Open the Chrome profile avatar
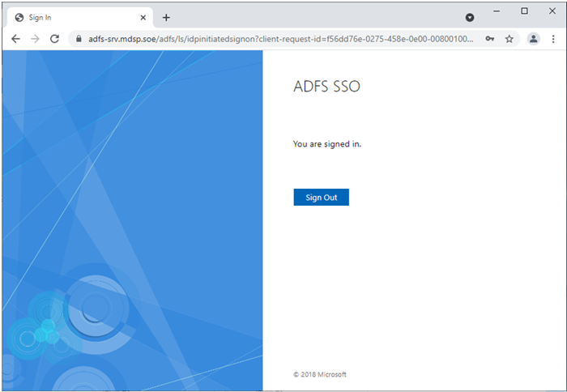Image resolution: width=567 pixels, height=392 pixels. click(x=533, y=39)
